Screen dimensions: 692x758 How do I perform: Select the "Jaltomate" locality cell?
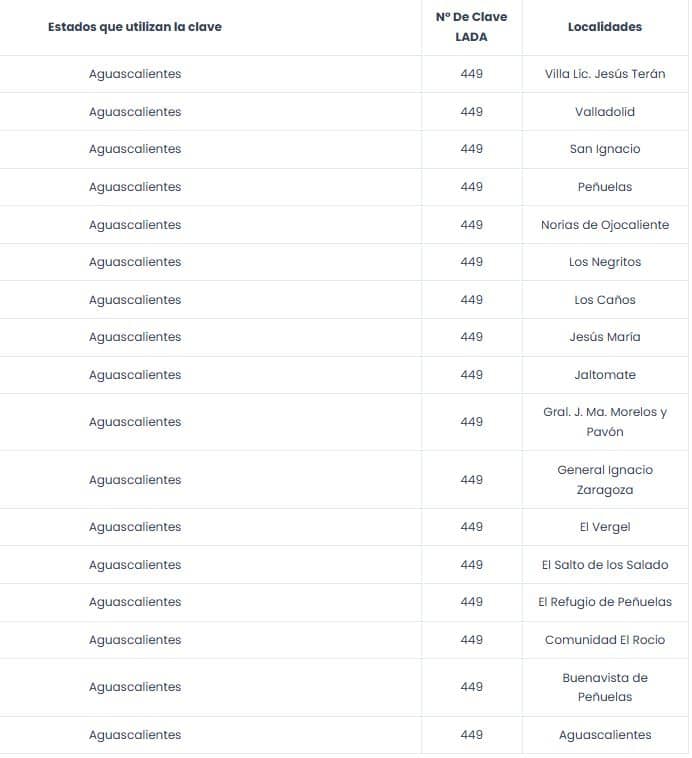coord(604,375)
